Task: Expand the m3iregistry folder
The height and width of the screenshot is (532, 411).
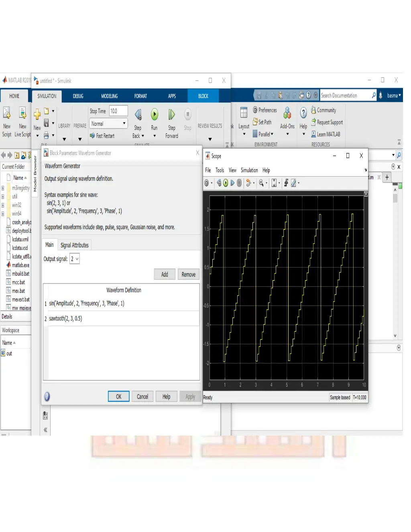Action: [3, 188]
